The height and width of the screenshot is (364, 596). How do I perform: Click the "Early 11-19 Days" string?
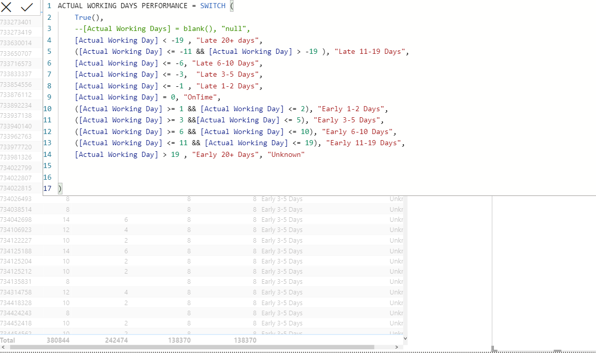(363, 143)
